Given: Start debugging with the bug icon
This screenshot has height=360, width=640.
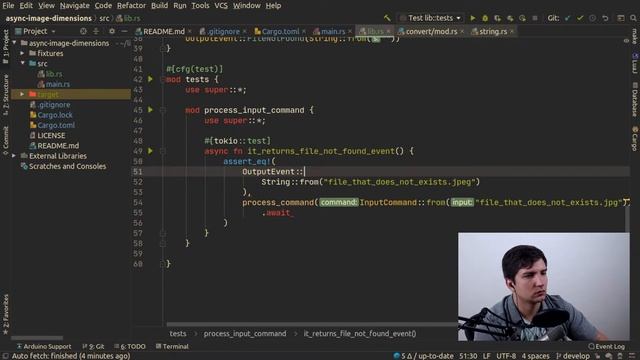Looking at the screenshot, I should [485, 18].
